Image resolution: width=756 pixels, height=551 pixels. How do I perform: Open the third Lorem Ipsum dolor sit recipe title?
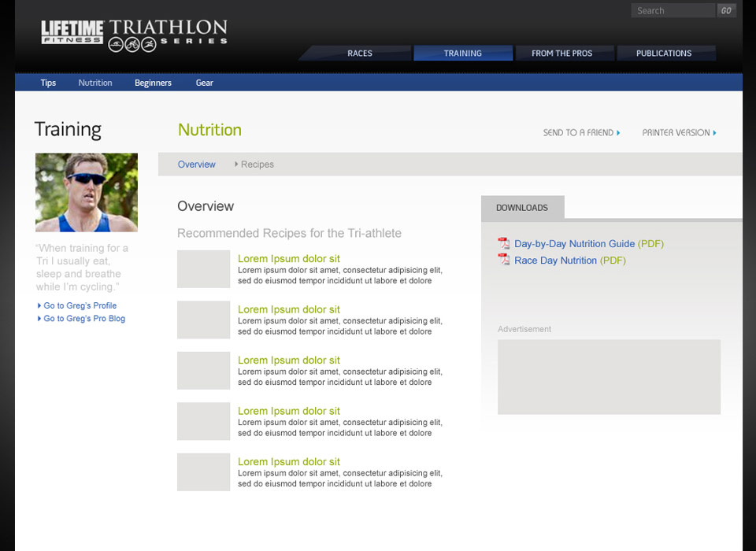[x=289, y=360]
